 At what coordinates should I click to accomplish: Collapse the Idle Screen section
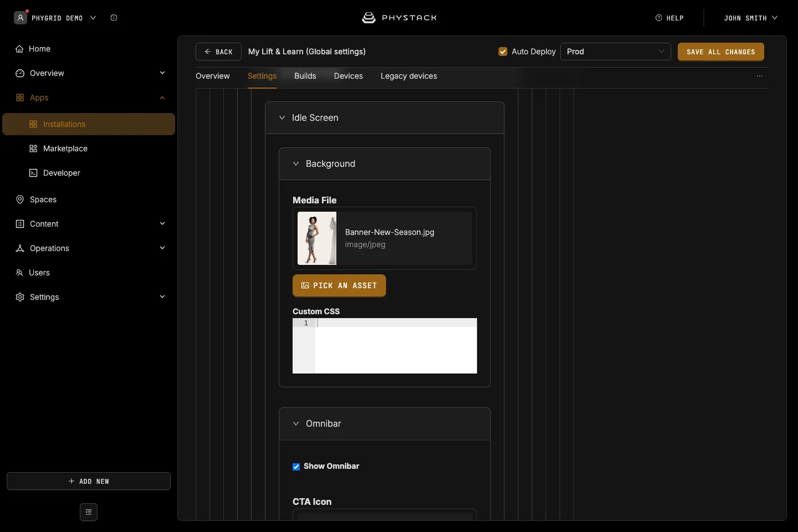282,117
